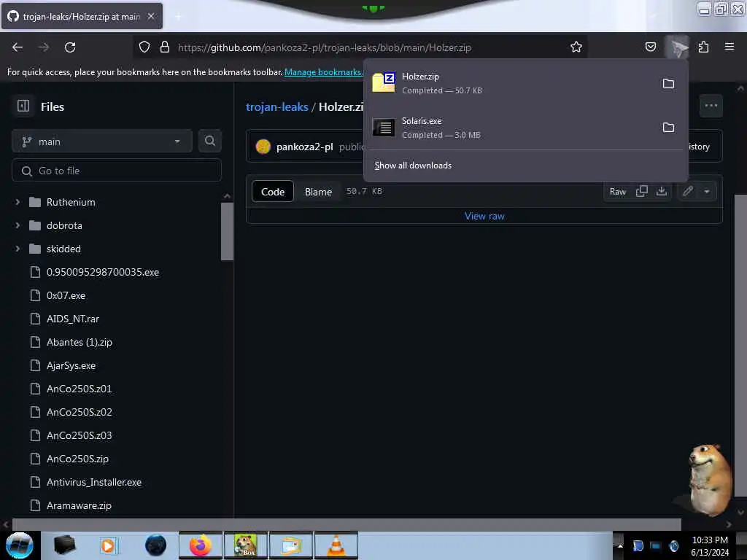Switch to the Blame tab
Image resolution: width=747 pixels, height=560 pixels.
coord(318,192)
